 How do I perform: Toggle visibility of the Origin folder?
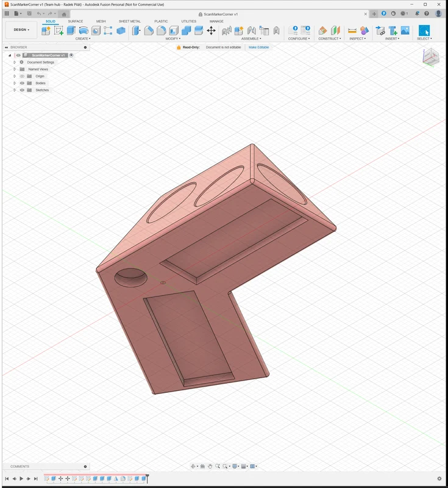22,76
